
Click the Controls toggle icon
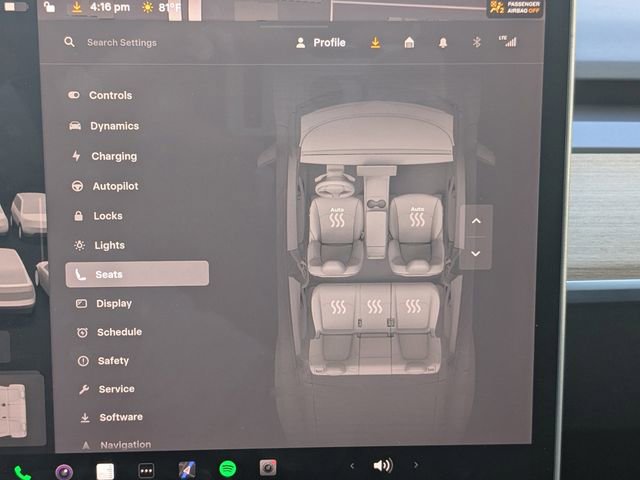coord(74,95)
